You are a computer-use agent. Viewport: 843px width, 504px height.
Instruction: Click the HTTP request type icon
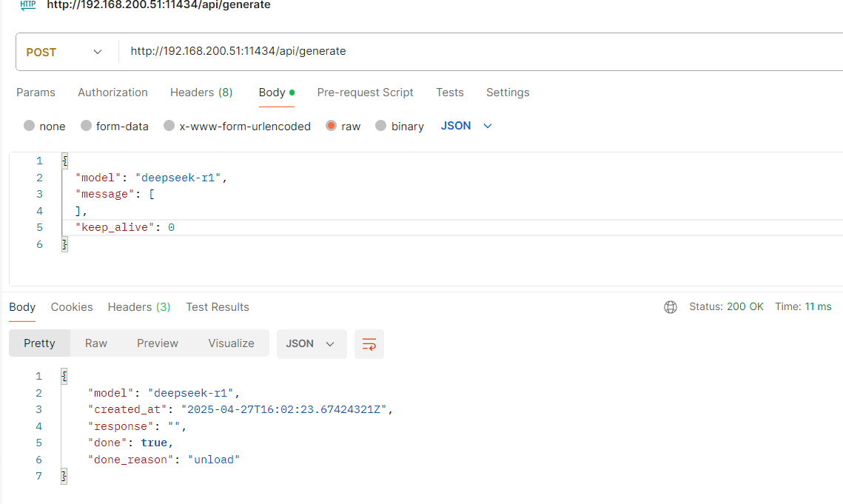coord(28,5)
